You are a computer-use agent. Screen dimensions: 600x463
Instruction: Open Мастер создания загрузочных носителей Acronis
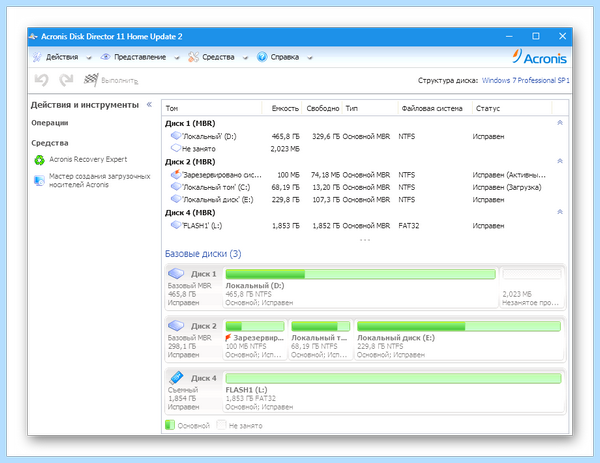pyautogui.click(x=99, y=180)
